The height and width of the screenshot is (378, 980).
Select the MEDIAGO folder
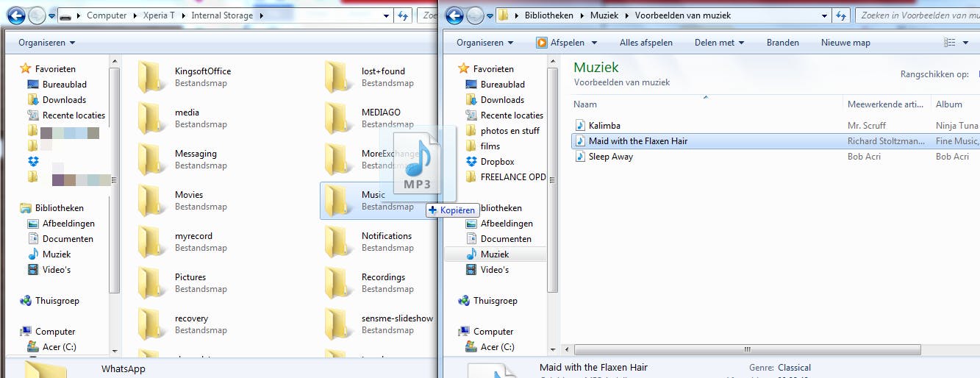(x=366, y=118)
